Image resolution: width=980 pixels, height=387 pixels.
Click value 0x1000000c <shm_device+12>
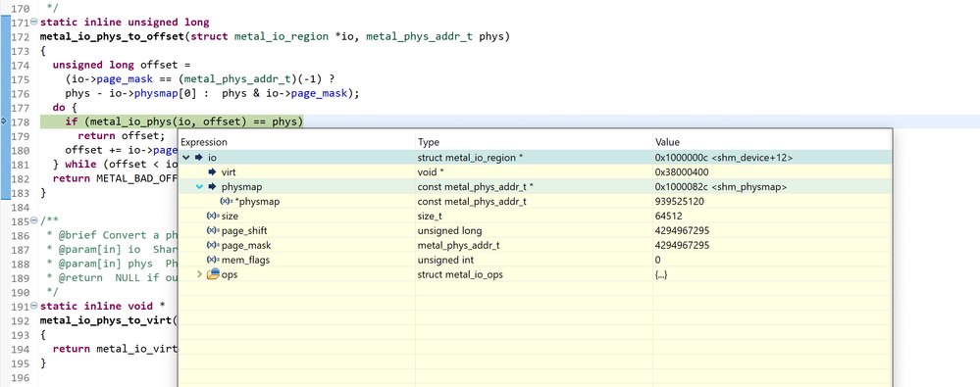(x=723, y=158)
